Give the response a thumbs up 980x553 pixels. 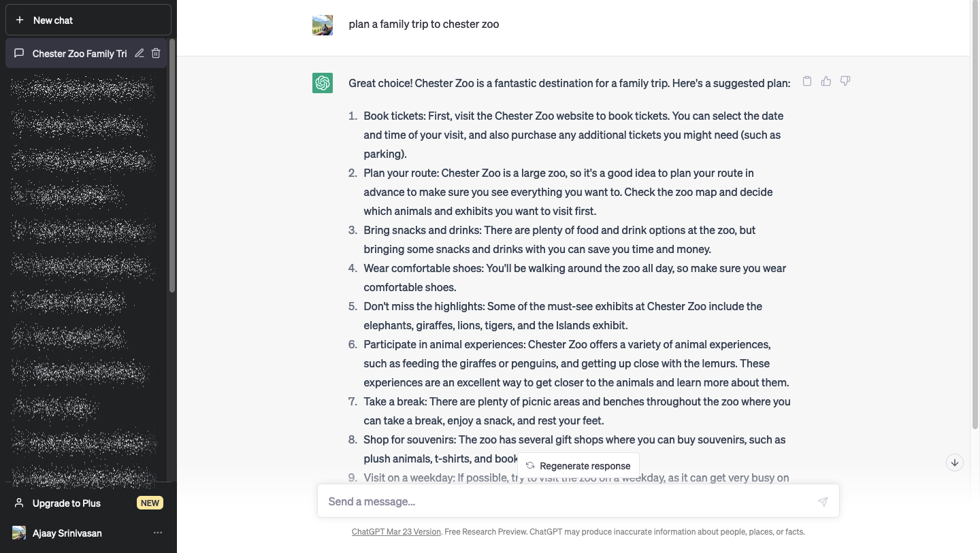826,82
